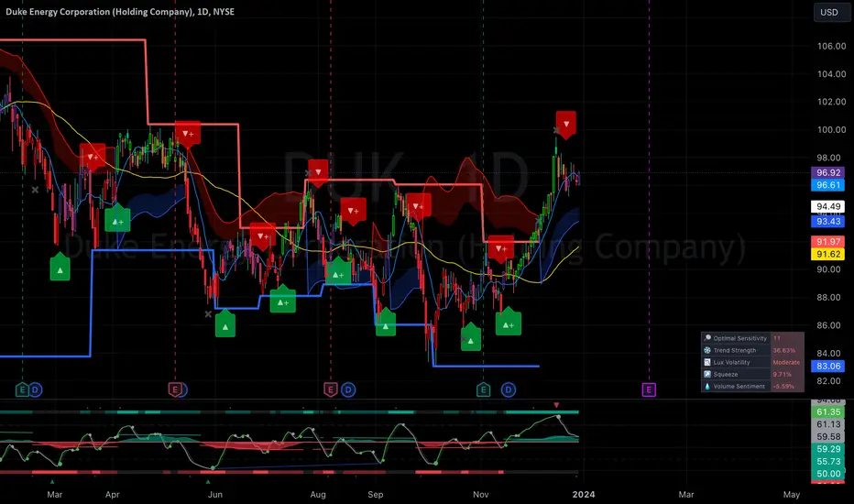Click the 106.00 price axis label

[x=831, y=46]
